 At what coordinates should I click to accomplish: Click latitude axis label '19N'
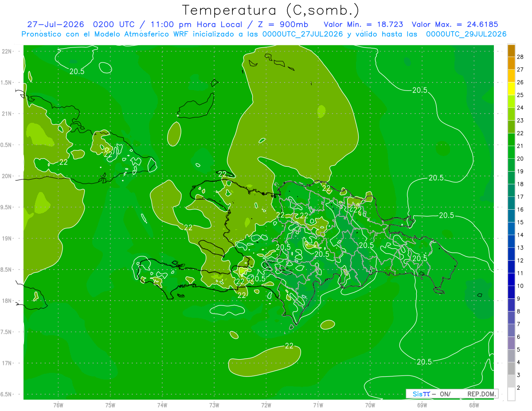7,239
